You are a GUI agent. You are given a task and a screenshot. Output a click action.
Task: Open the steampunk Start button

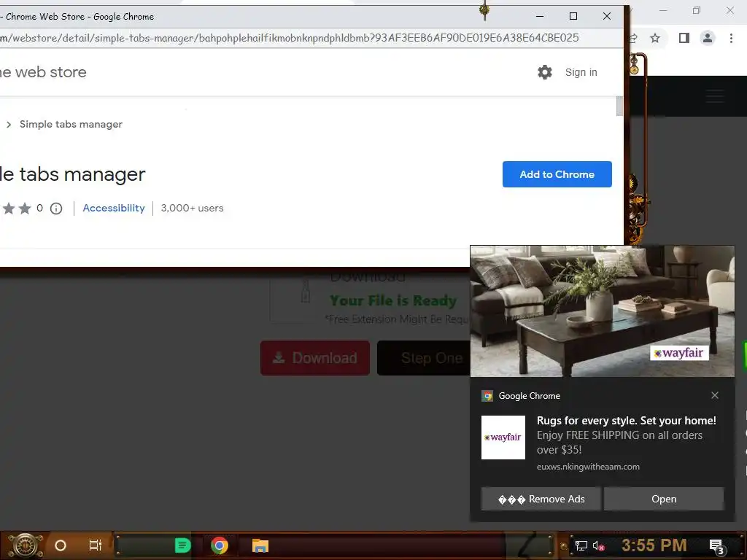point(25,545)
